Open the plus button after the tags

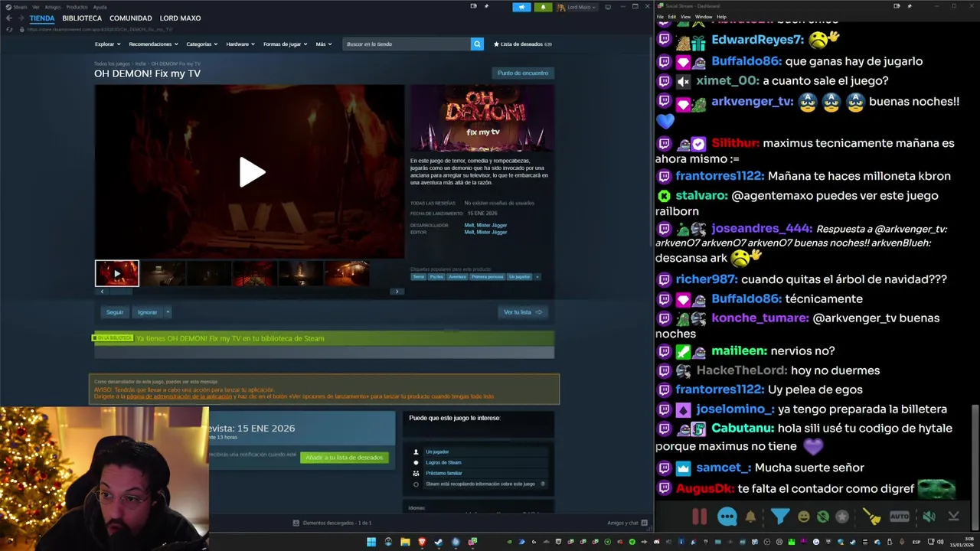(x=537, y=277)
